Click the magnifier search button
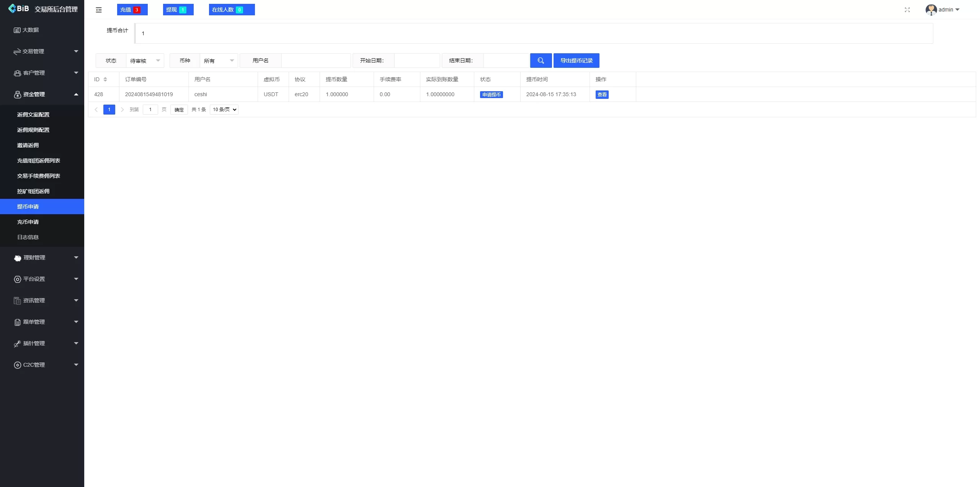Viewport: 980px width, 487px height. [x=541, y=61]
